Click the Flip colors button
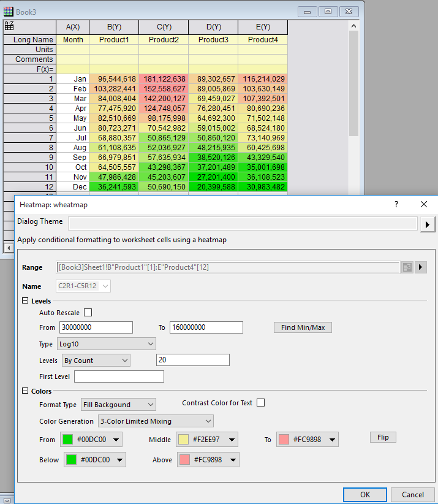Image resolution: width=438 pixels, height=504 pixels. pyautogui.click(x=383, y=437)
